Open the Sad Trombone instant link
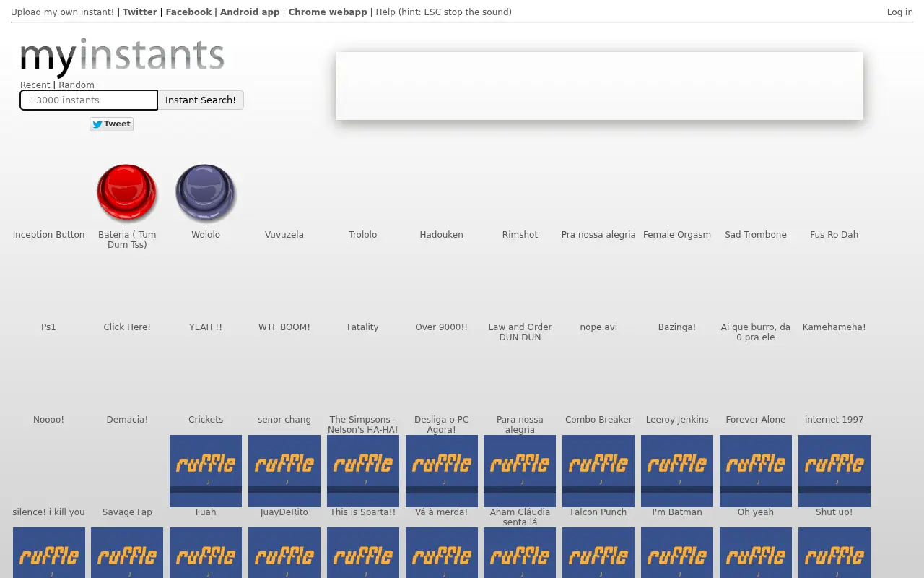 click(x=756, y=235)
